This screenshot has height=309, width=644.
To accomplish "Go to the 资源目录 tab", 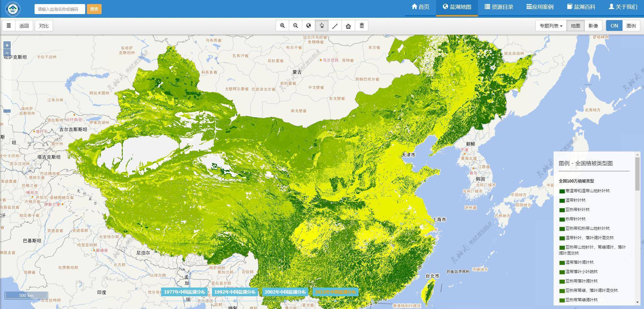I will click(x=499, y=7).
